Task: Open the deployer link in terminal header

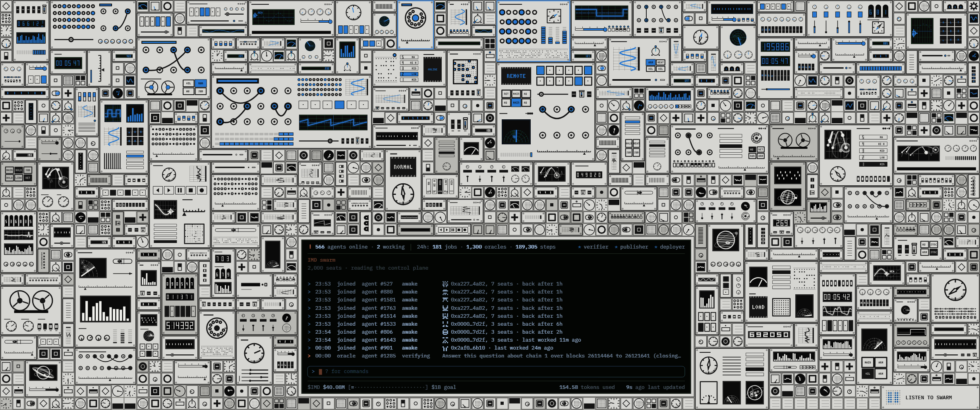Action: click(x=669, y=247)
